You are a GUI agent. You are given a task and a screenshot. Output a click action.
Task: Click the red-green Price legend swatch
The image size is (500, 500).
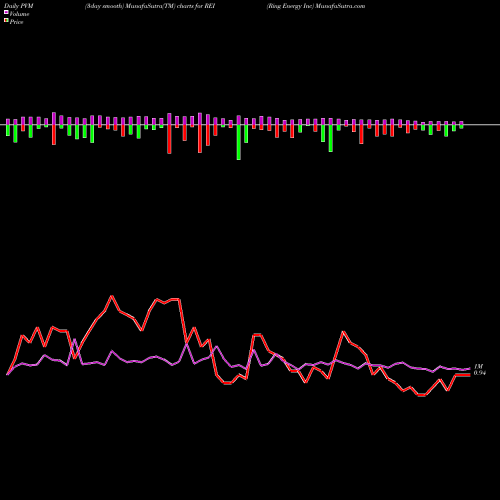pos(6,21)
